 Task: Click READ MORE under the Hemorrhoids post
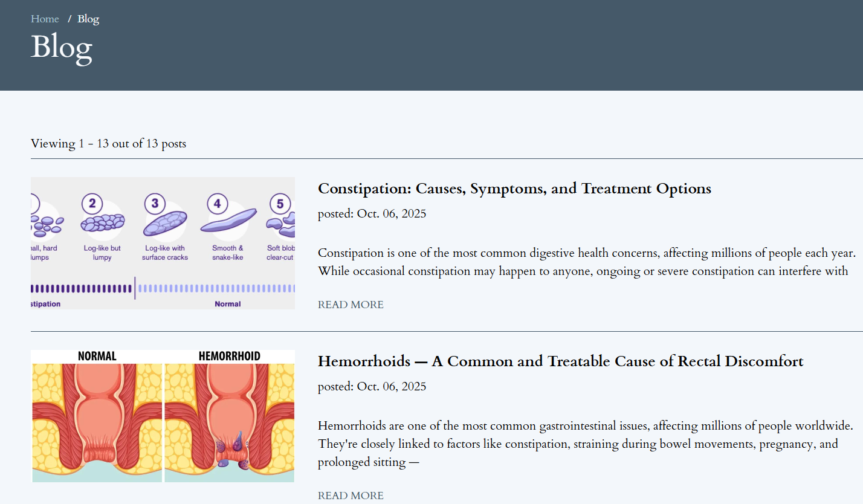351,496
